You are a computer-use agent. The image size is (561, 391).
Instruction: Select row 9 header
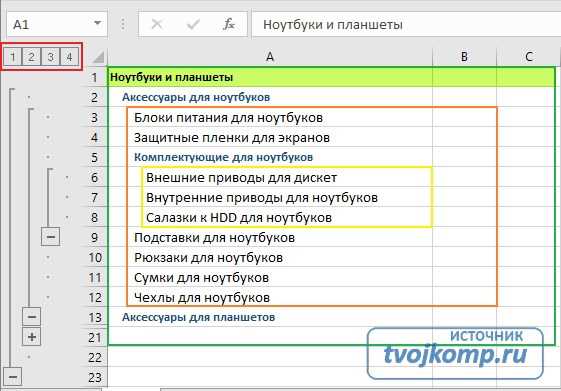coord(94,237)
